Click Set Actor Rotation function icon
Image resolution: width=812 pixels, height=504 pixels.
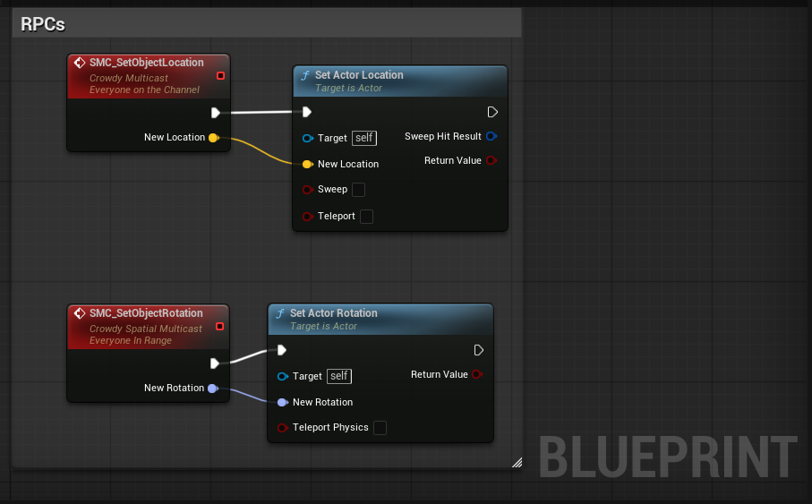click(x=280, y=314)
